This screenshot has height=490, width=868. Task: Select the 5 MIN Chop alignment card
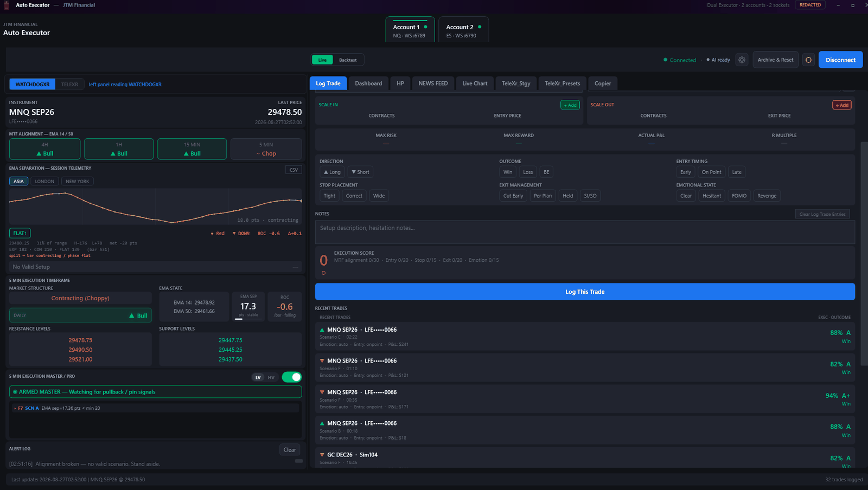266,149
